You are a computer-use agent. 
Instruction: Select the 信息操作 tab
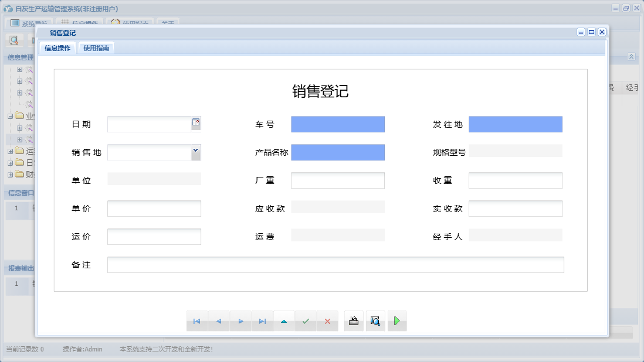[56, 47]
